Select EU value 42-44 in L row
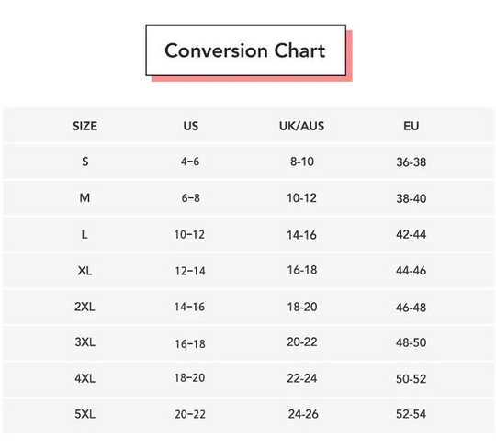Image resolution: width=496 pixels, height=448 pixels. pyautogui.click(x=411, y=234)
